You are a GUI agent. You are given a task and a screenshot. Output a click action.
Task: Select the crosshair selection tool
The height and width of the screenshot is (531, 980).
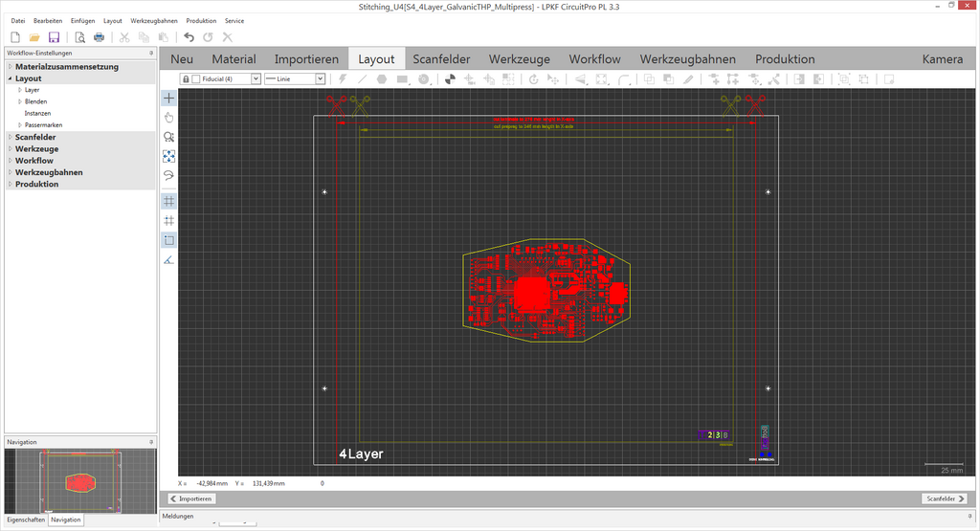[x=168, y=98]
